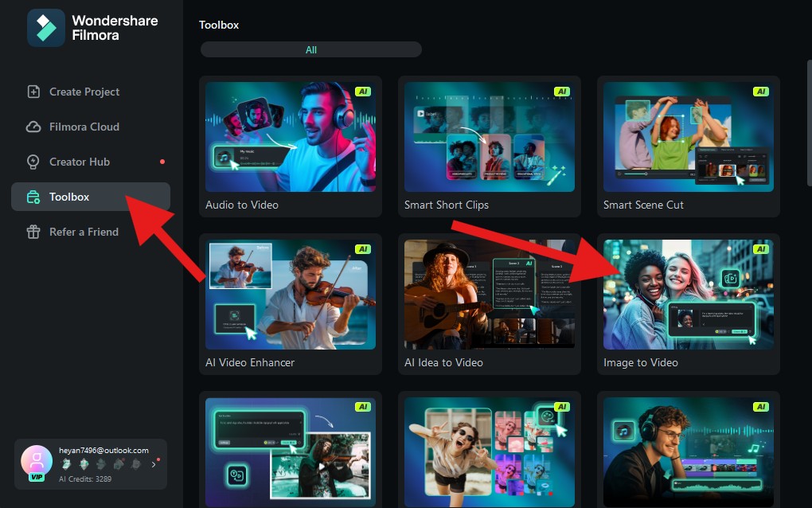Click the Image to Video label

[641, 362]
